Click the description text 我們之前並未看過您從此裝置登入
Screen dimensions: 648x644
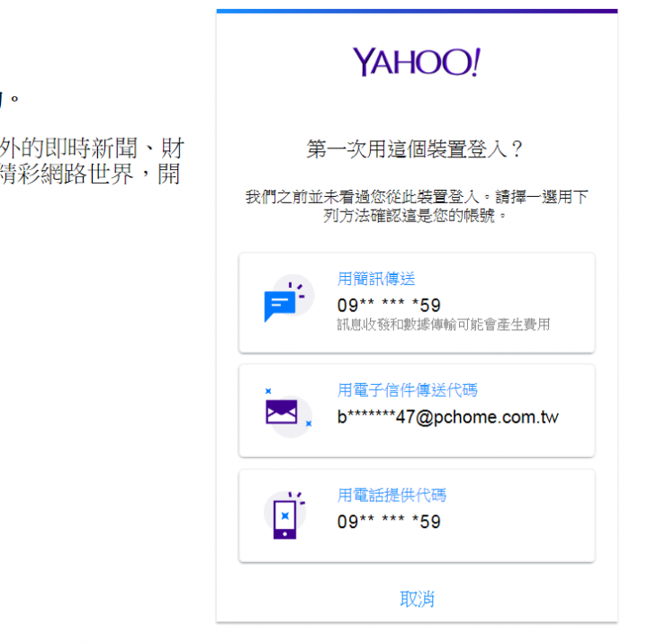point(362,197)
